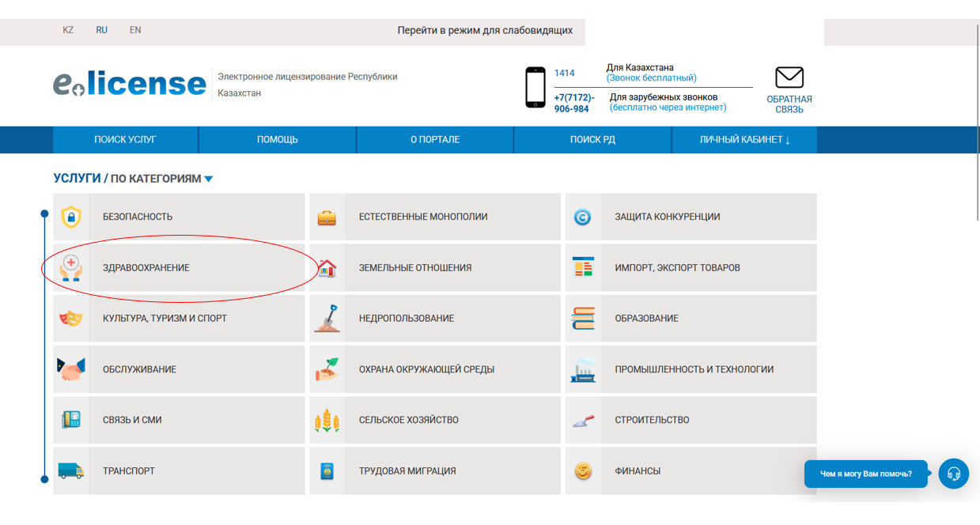Click the 1414 phone number link
This screenshot has width=980, height=525.
point(564,73)
